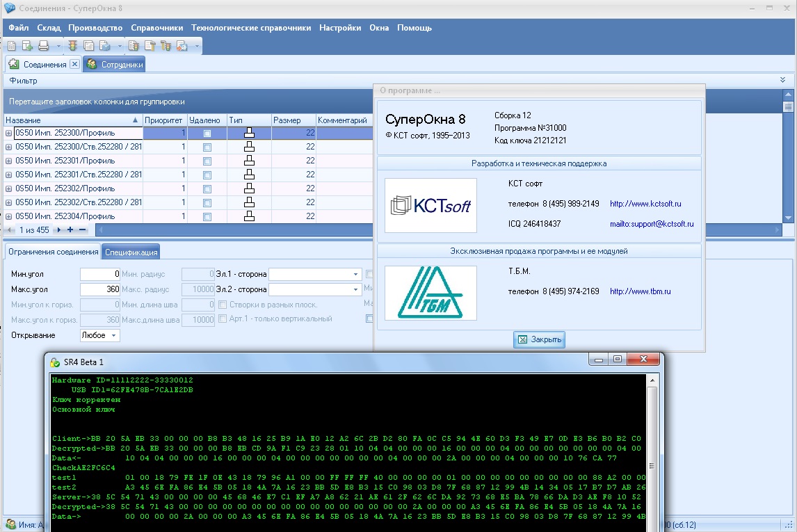Toggle Арт.1 - только вертикальный checkbox
797x532 pixels.
point(222,319)
